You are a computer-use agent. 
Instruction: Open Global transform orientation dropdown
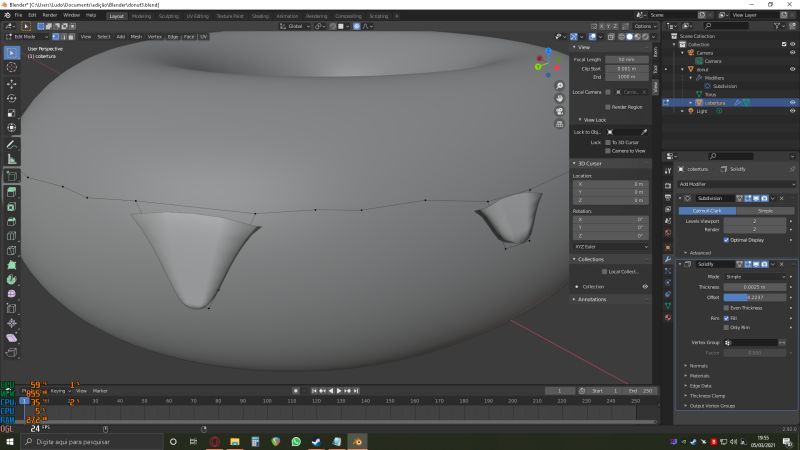tap(295, 26)
